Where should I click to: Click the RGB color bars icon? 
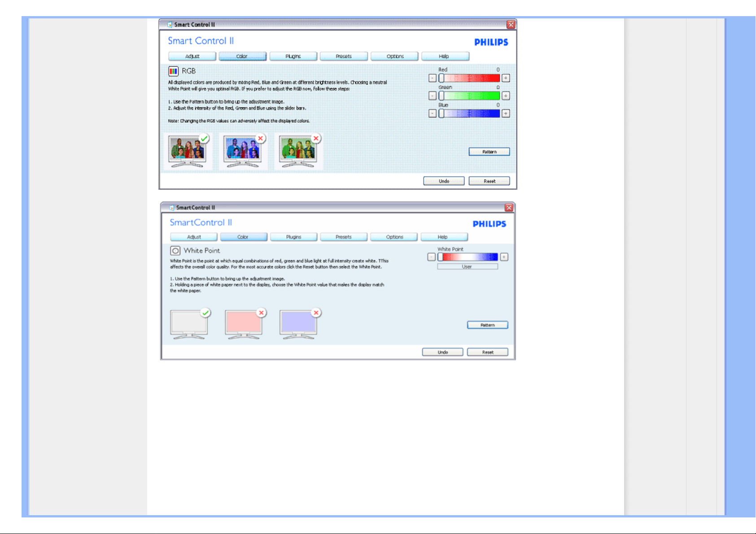tap(173, 71)
